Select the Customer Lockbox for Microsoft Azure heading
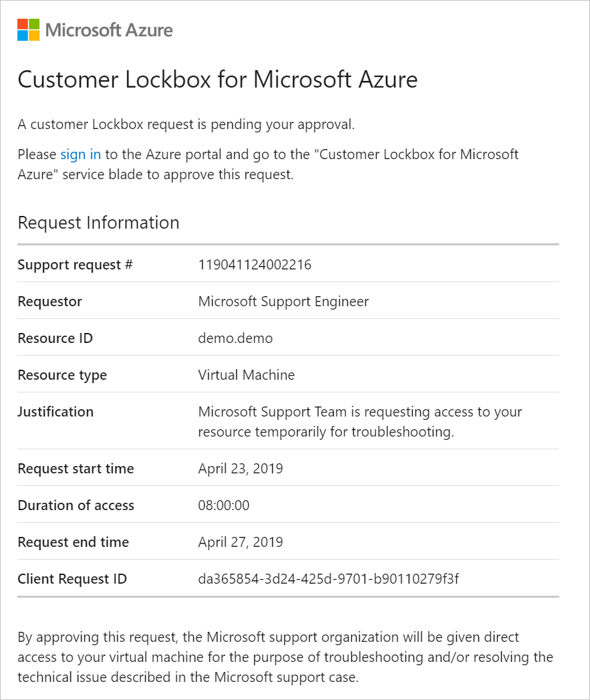590x700 pixels. click(217, 80)
